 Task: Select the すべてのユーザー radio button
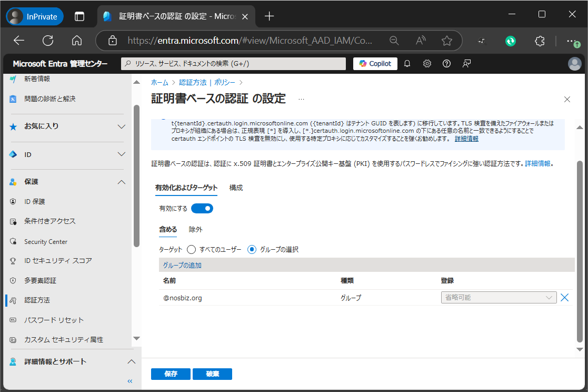pos(192,249)
